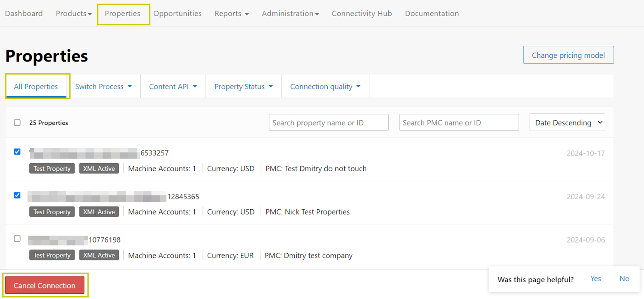The height and width of the screenshot is (299, 644).
Task: Open the Connection quality filter
Action: coord(325,87)
